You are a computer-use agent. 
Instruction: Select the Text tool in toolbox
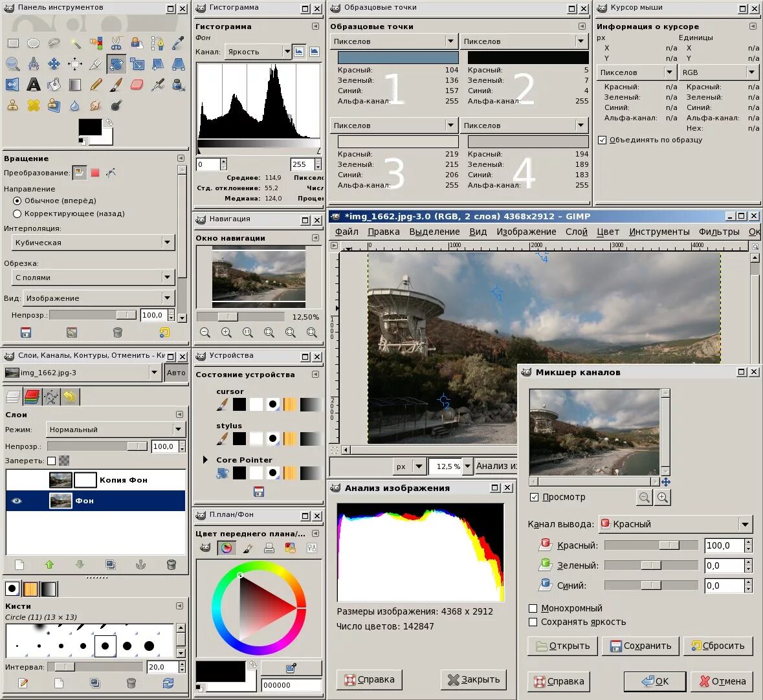click(33, 85)
